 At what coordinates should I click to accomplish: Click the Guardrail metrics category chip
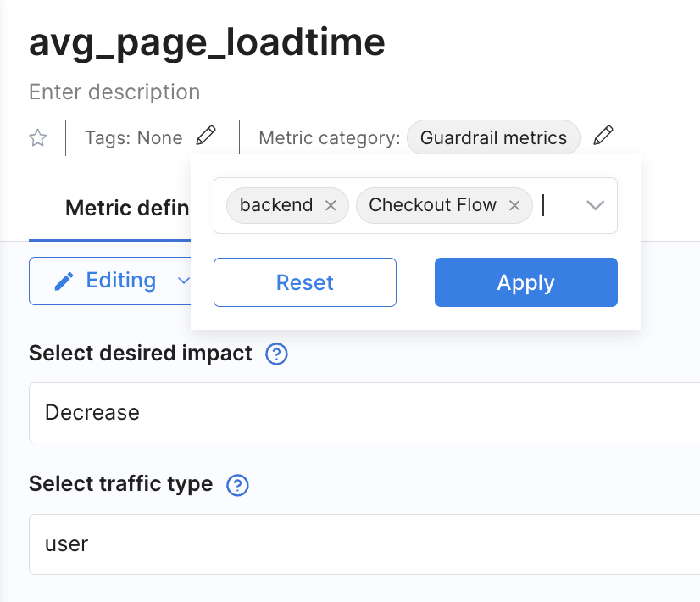(493, 137)
